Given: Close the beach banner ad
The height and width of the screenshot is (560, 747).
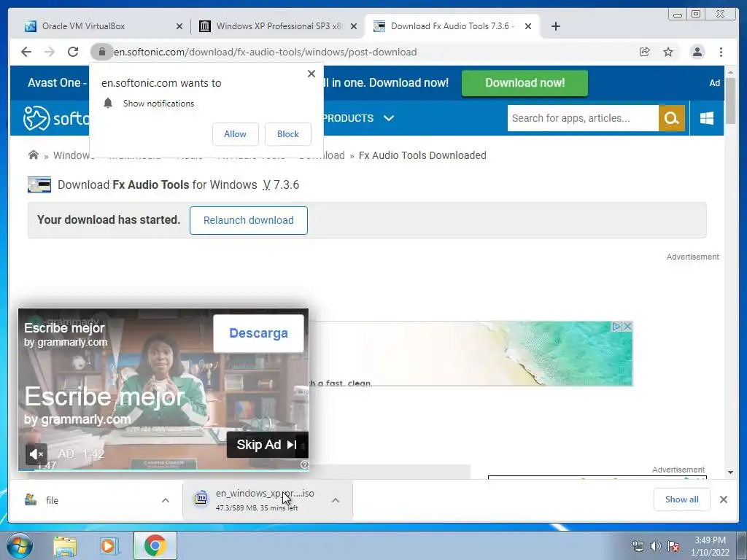Looking at the screenshot, I should [x=628, y=327].
